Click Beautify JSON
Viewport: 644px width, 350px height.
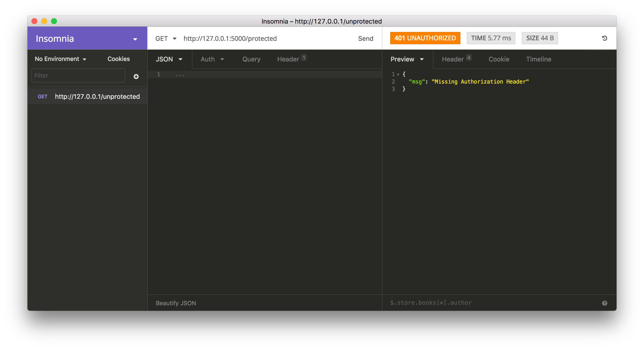click(x=176, y=303)
